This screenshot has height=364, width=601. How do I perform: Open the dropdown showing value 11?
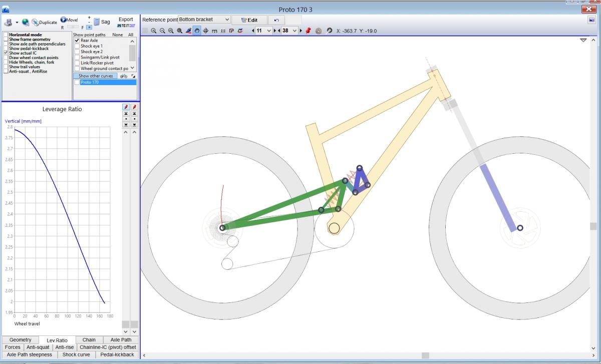tap(263, 31)
